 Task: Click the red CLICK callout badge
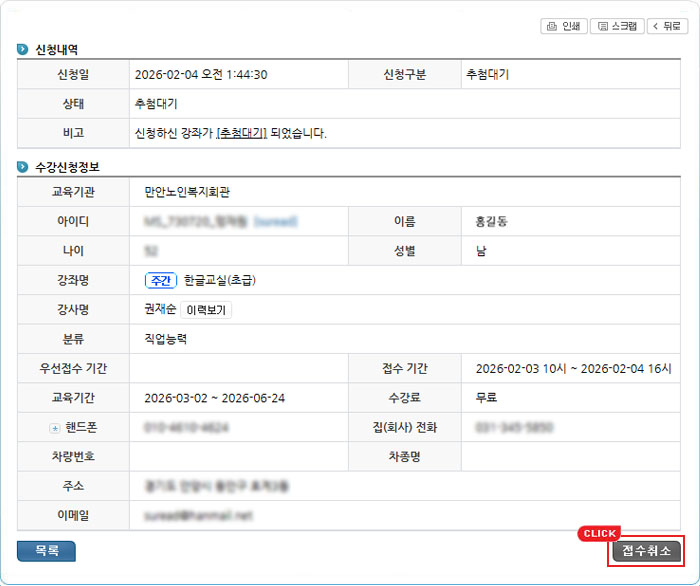[x=599, y=533]
